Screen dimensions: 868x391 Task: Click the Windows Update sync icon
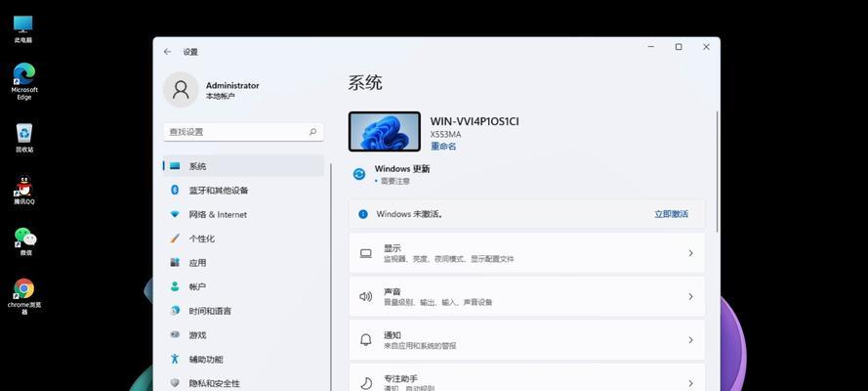pyautogui.click(x=359, y=174)
